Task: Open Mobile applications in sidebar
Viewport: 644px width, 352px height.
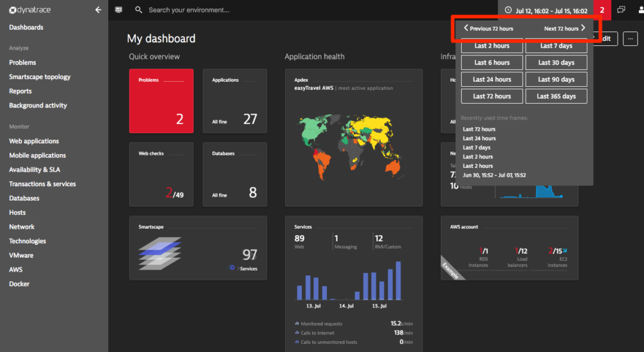Action: (x=37, y=155)
